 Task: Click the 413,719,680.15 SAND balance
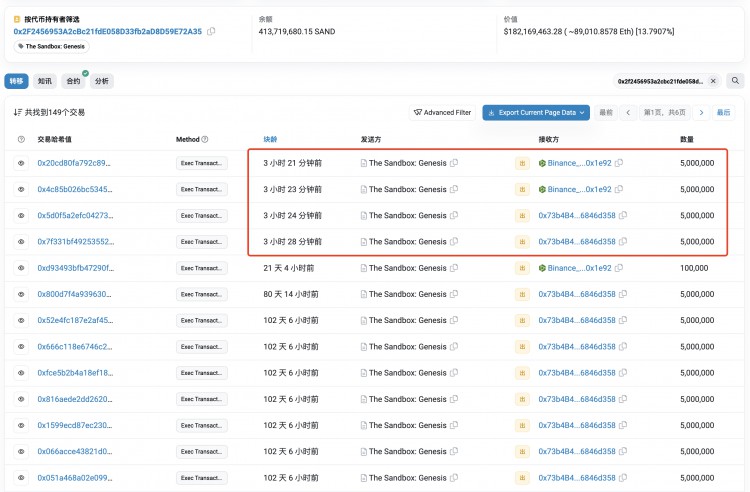(x=297, y=32)
